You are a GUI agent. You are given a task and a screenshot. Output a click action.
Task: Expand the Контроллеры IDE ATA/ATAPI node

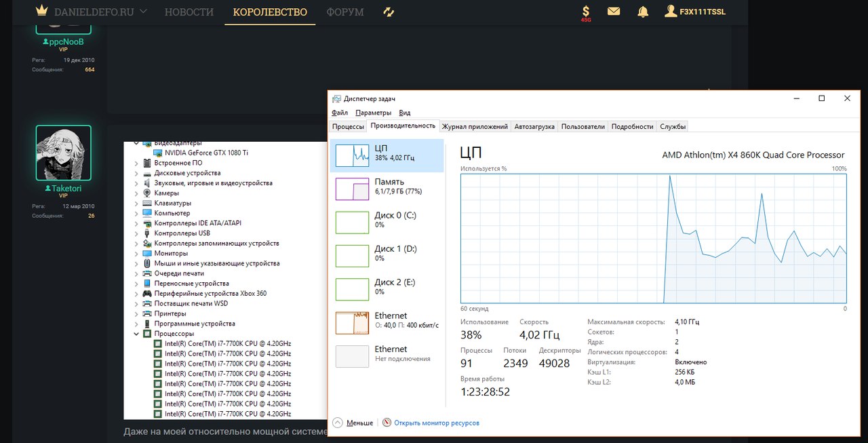[x=137, y=223]
